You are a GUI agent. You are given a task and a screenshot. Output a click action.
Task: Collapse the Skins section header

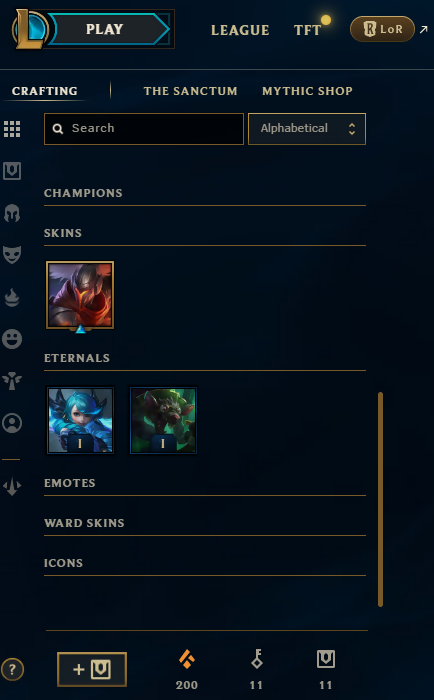click(x=204, y=233)
